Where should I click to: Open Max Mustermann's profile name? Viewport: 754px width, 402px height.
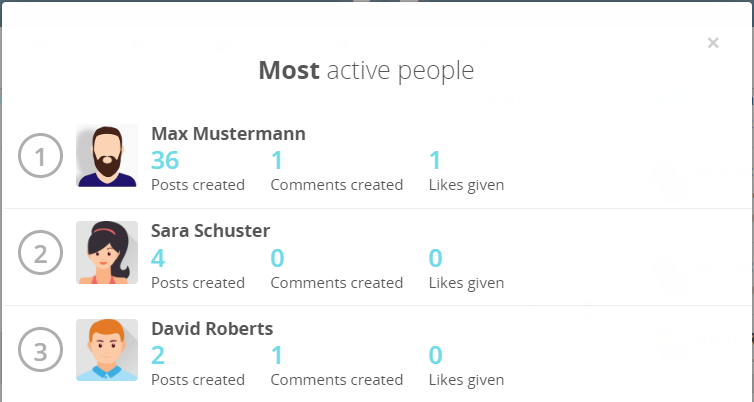[228, 133]
